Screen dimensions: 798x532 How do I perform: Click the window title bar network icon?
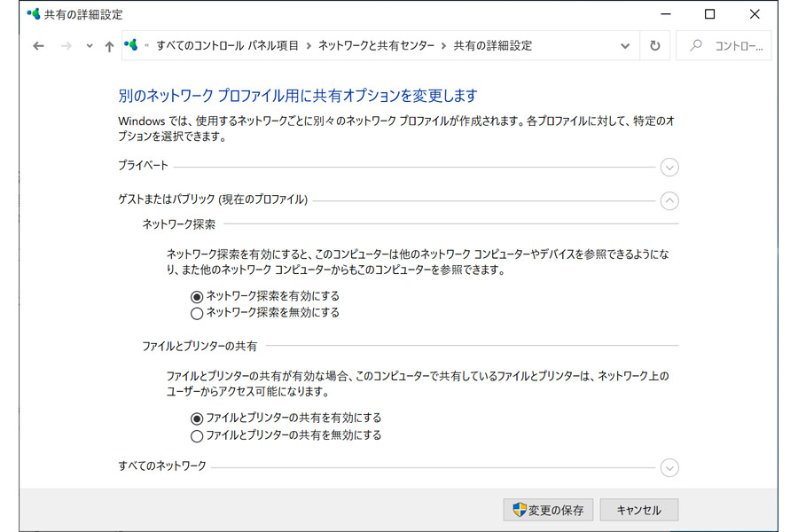click(34, 14)
